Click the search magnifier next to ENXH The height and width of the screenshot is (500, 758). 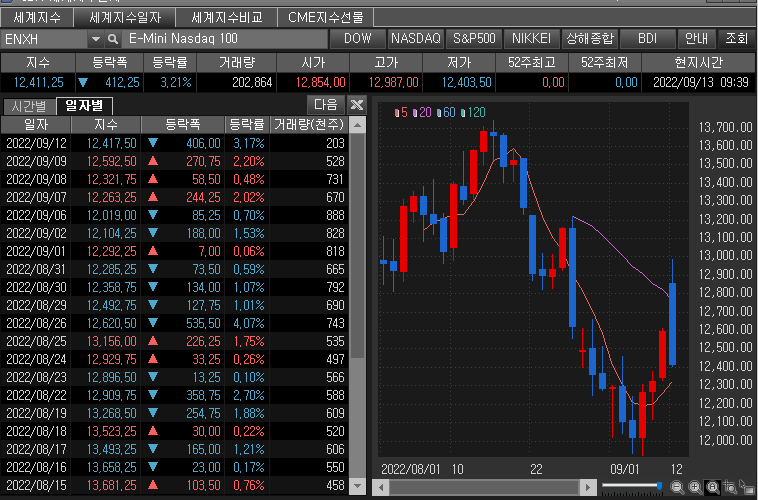point(113,39)
